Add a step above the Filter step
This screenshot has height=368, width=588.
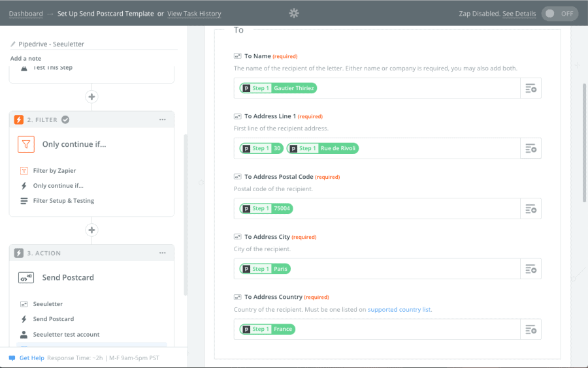pyautogui.click(x=91, y=97)
